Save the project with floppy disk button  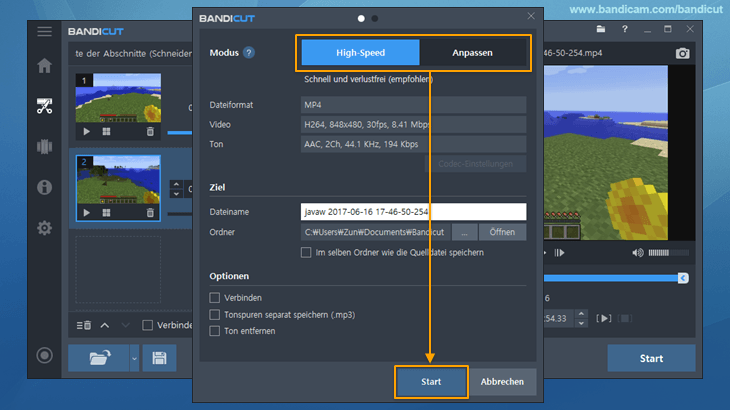tap(159, 358)
